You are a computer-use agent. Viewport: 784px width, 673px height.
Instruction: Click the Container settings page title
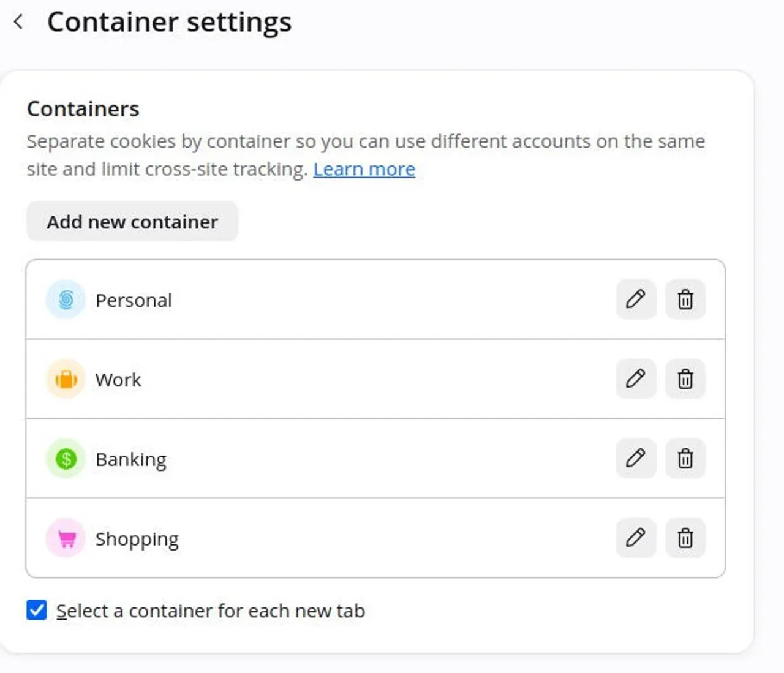click(x=170, y=23)
